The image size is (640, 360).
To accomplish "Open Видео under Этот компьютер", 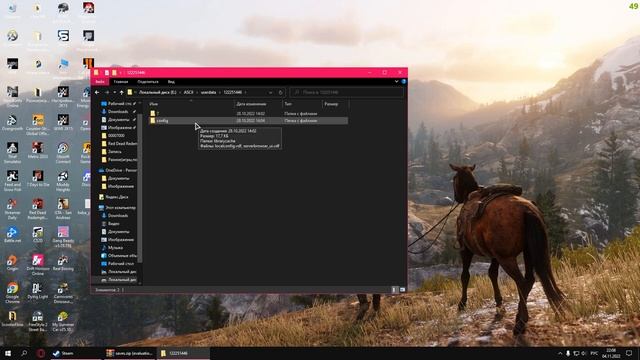I will [x=111, y=223].
